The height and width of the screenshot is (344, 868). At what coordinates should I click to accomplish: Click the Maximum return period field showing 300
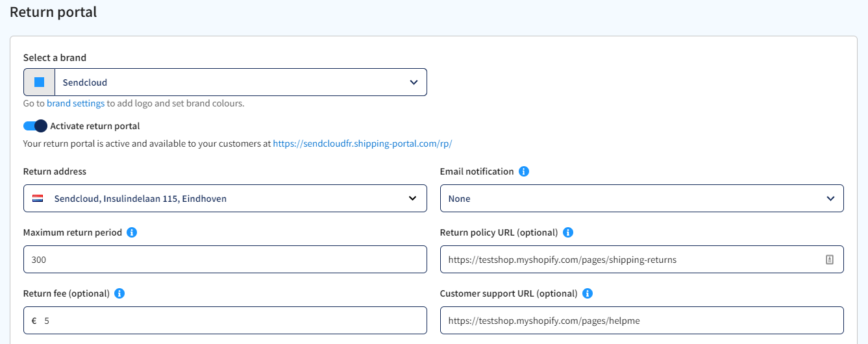(x=225, y=260)
